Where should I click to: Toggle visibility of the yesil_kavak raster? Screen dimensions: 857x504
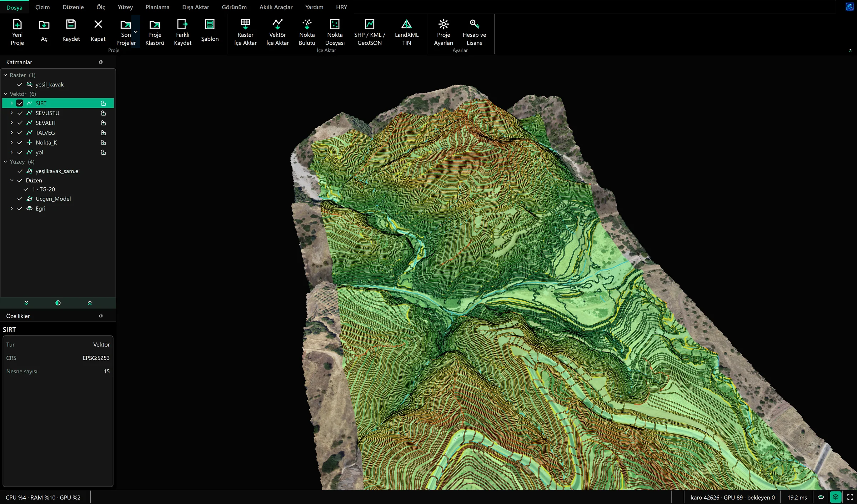pyautogui.click(x=20, y=85)
